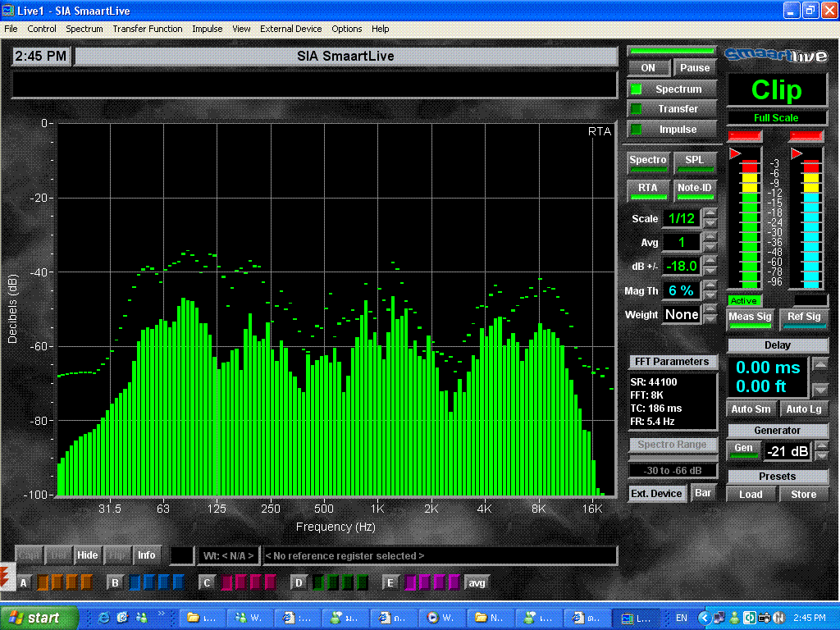Select the last purple register slot in bank E
The image size is (840, 630).
[x=454, y=582]
